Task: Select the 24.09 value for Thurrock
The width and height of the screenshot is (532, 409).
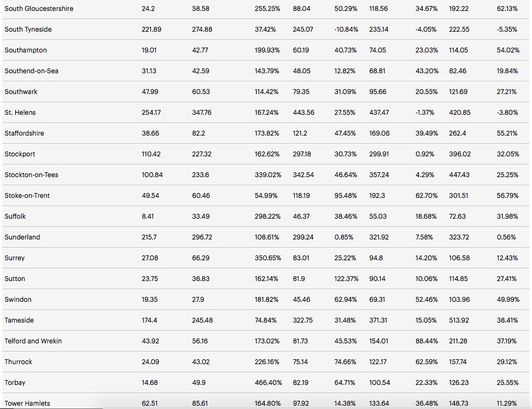Action: pyautogui.click(x=150, y=362)
